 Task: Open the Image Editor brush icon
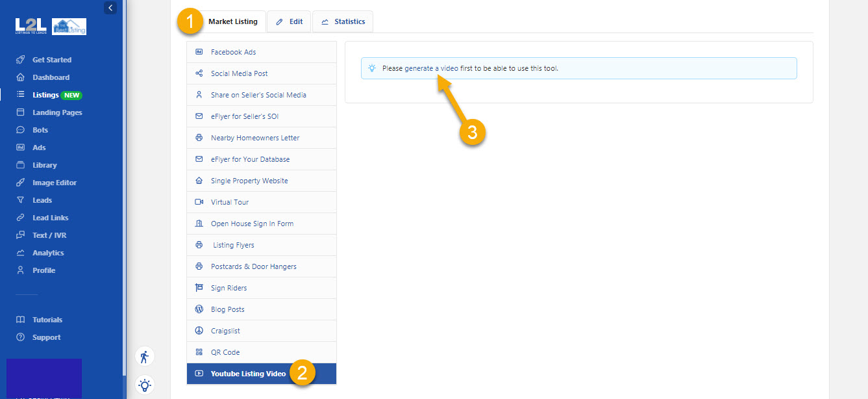[x=21, y=183]
